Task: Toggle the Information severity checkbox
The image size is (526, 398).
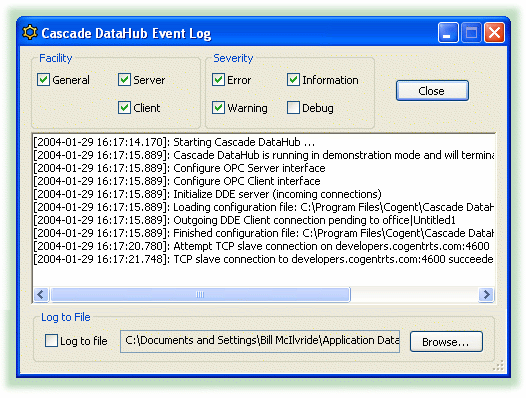Action: click(x=293, y=80)
